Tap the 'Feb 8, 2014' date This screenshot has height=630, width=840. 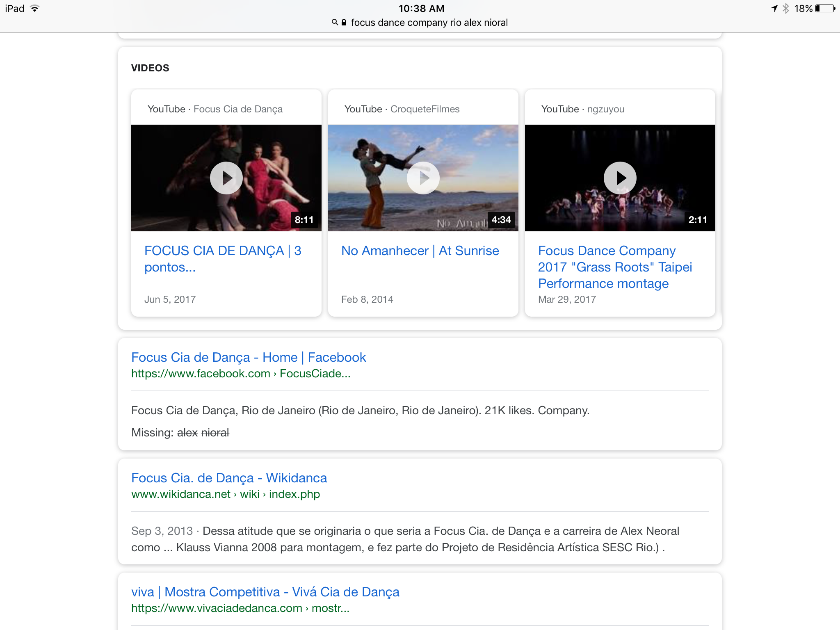click(367, 299)
